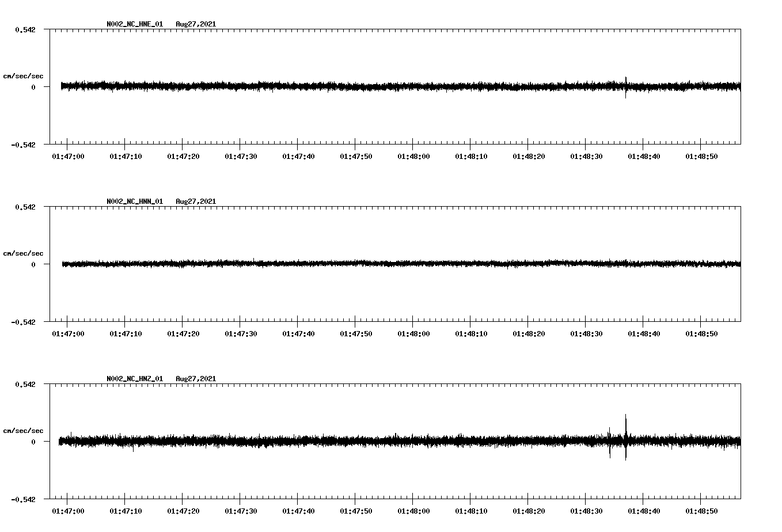Click the 01:48:10 time label on HNZ plot
The width and height of the screenshot is (782, 532).
pos(471,511)
